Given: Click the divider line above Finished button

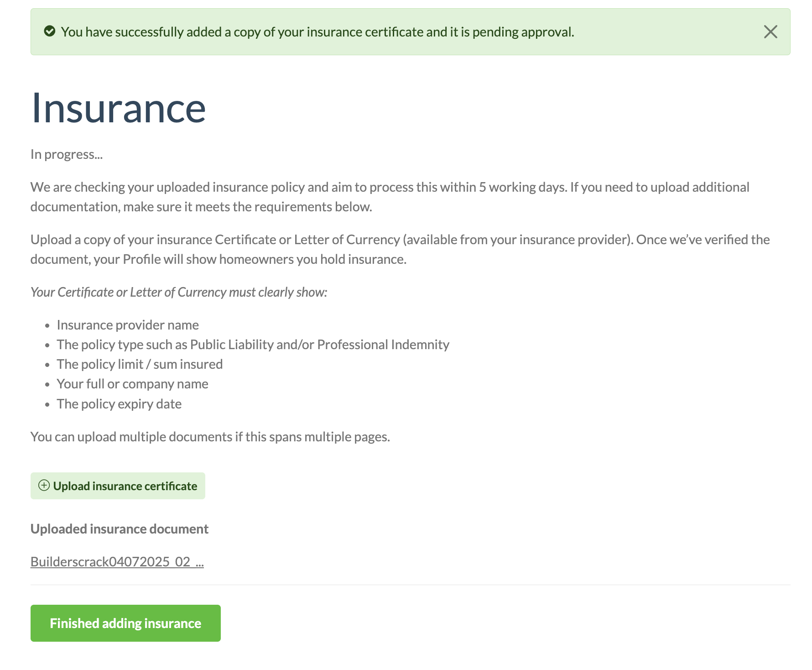Looking at the screenshot, I should coord(410,585).
